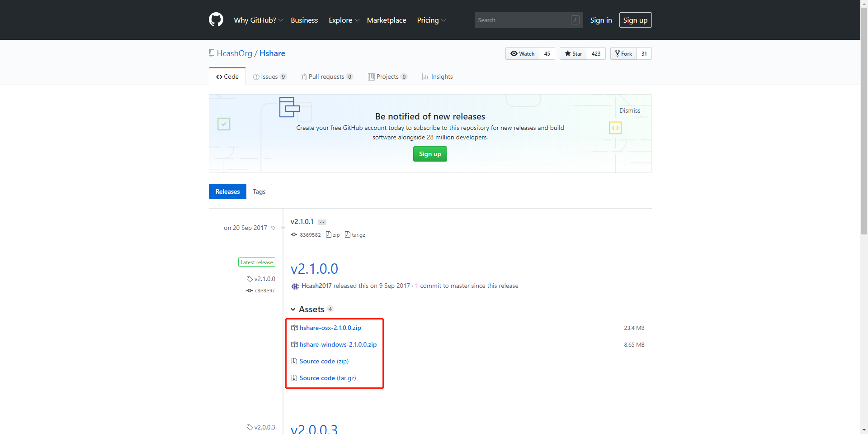Download v2.1.0.1 tar.gz archive
This screenshot has width=868, height=434.
pos(355,235)
